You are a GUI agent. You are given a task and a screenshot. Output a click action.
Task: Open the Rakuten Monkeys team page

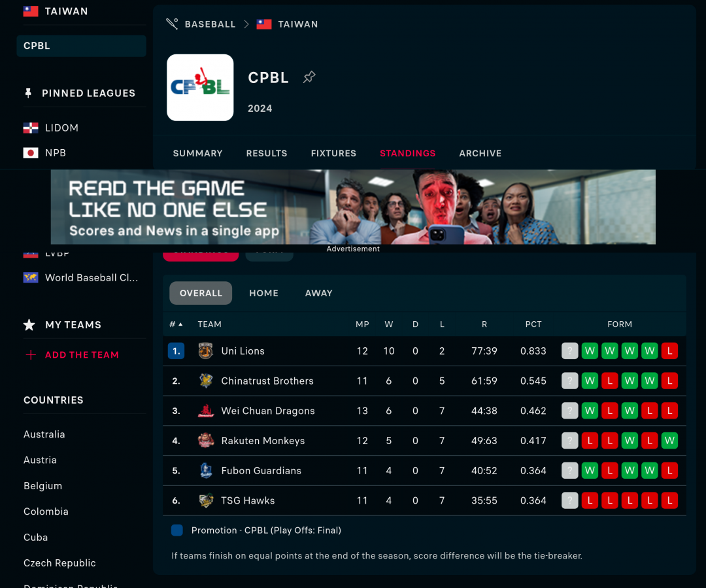[x=263, y=441]
